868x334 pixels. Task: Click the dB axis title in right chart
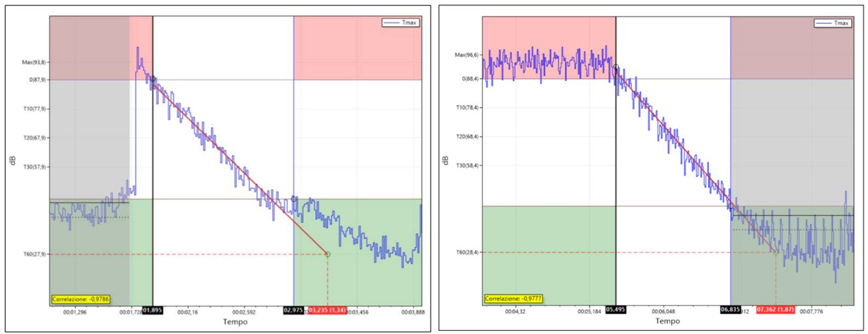[446, 160]
